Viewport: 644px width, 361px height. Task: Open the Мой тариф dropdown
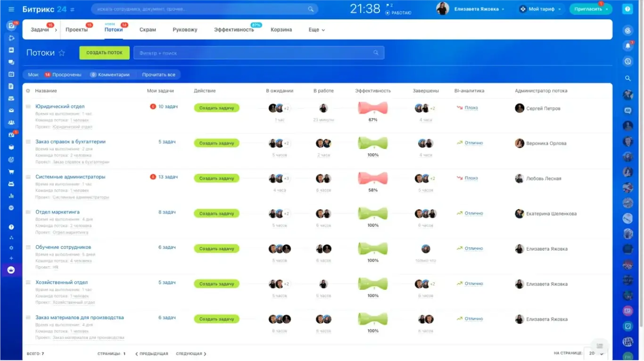pos(540,9)
